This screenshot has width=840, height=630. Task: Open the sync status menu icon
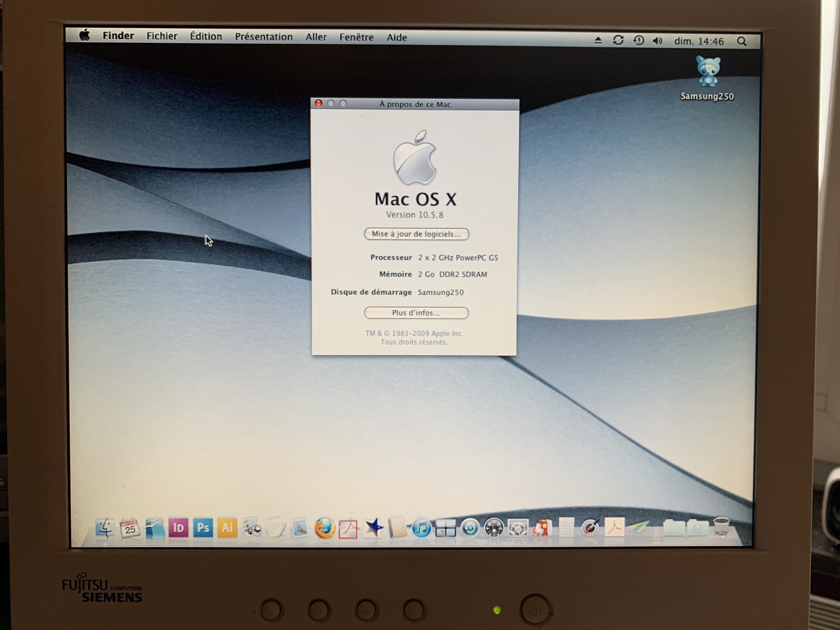point(618,40)
